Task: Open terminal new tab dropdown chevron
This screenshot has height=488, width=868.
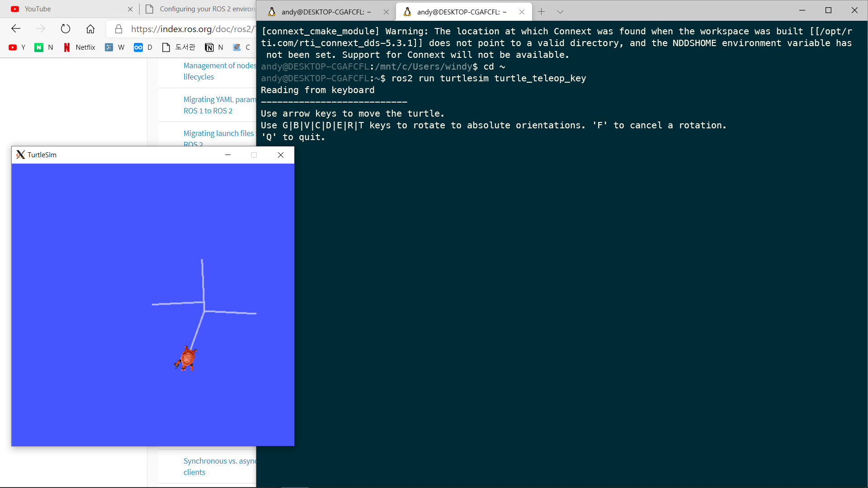Action: [560, 12]
